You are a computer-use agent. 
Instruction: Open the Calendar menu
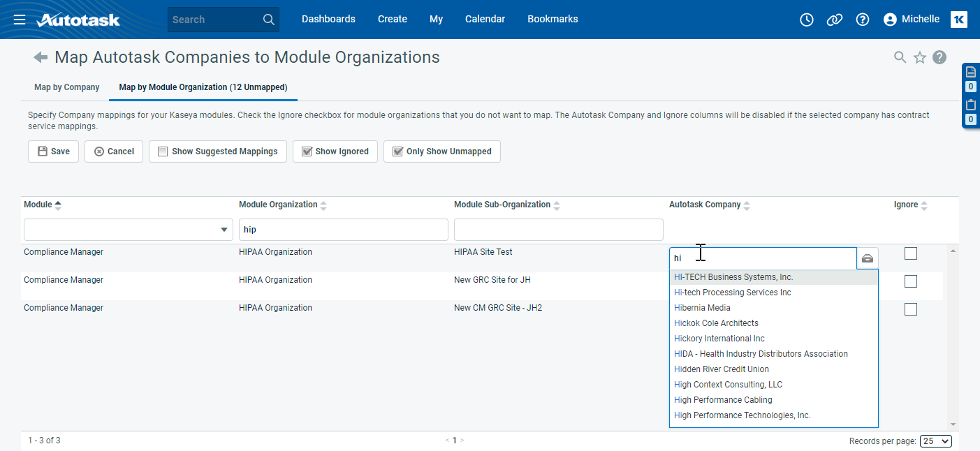tap(485, 20)
